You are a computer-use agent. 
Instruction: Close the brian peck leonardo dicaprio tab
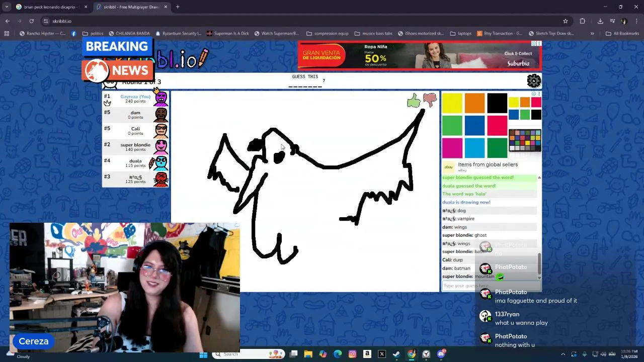tap(86, 7)
